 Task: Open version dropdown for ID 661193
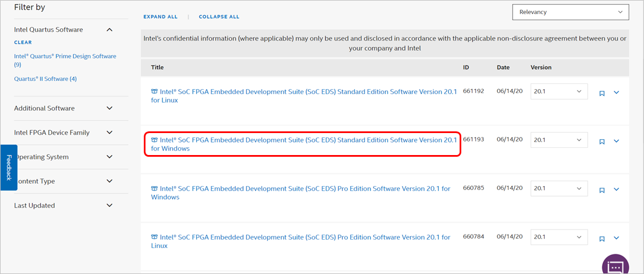(559, 140)
